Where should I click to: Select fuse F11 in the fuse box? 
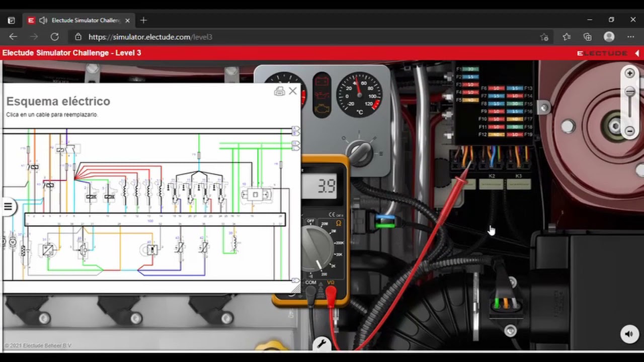496,127
